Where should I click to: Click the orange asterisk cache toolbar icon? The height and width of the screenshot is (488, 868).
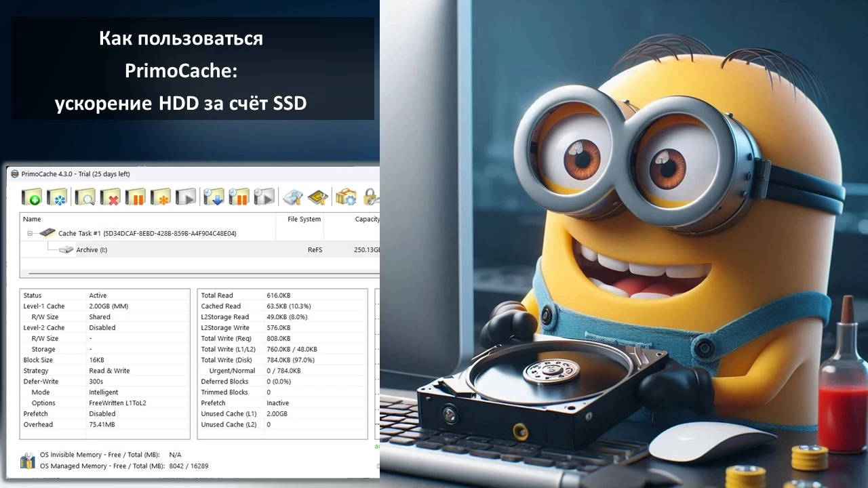click(161, 197)
